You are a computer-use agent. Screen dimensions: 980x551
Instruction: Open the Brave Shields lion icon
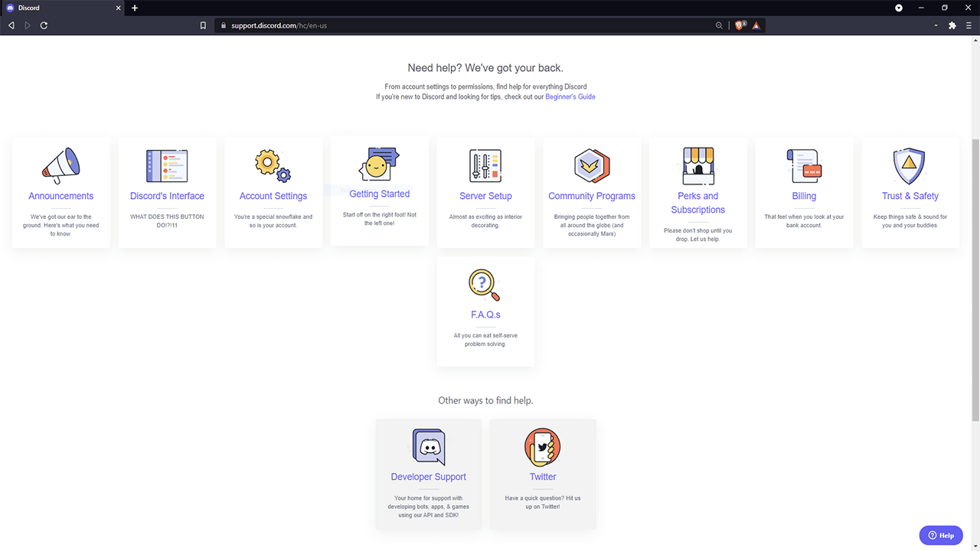740,25
